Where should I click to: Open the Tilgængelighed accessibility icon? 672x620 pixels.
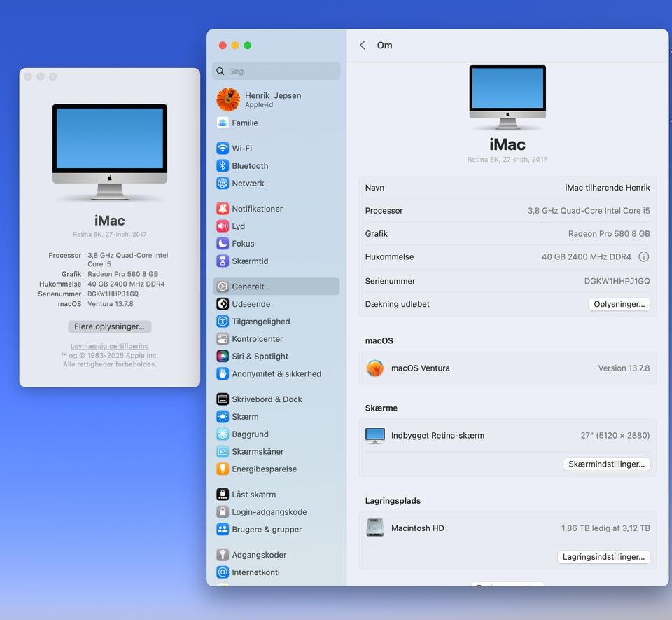223,321
